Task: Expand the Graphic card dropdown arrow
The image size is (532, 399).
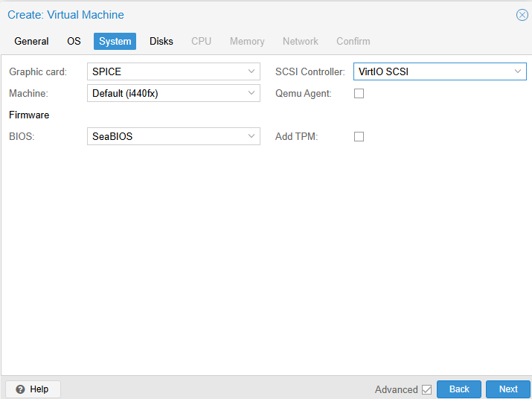Action: coord(251,71)
